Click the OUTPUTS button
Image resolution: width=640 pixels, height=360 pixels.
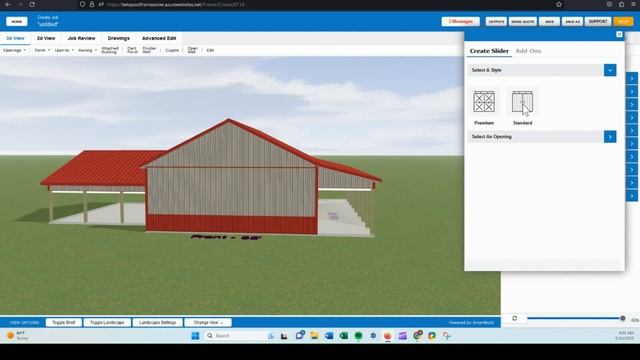[x=496, y=21]
